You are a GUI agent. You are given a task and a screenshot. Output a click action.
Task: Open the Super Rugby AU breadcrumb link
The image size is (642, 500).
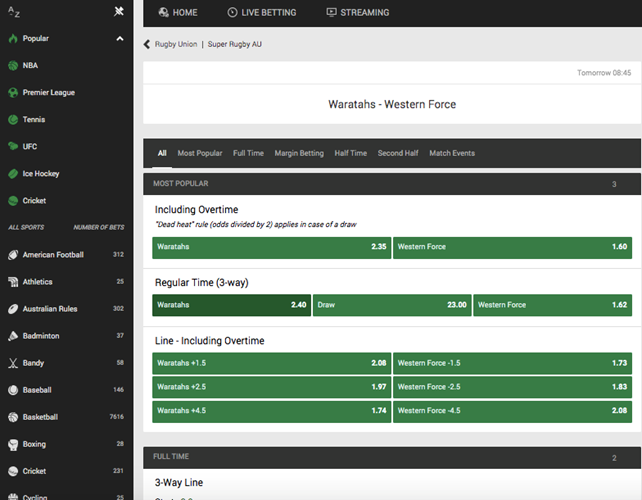[234, 44]
